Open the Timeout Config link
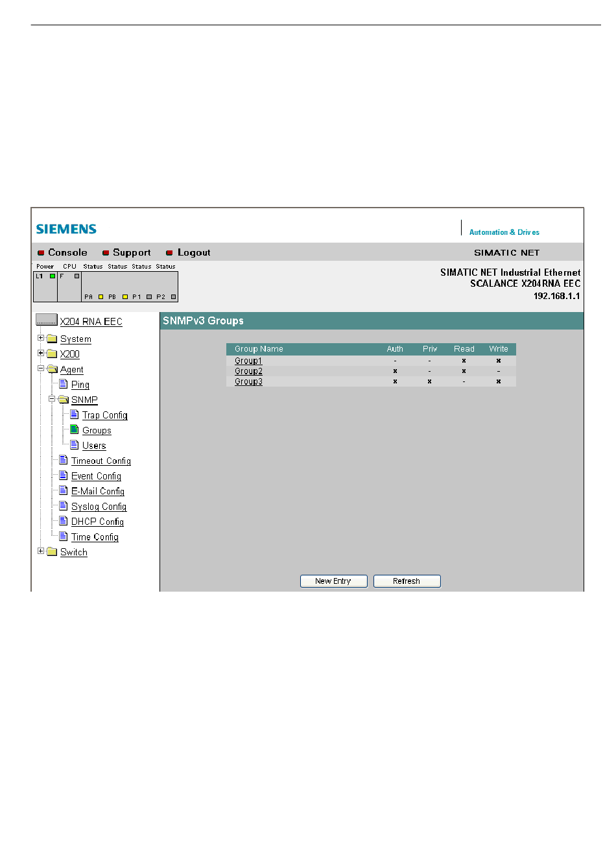This screenshot has height=844, width=616. tap(101, 461)
